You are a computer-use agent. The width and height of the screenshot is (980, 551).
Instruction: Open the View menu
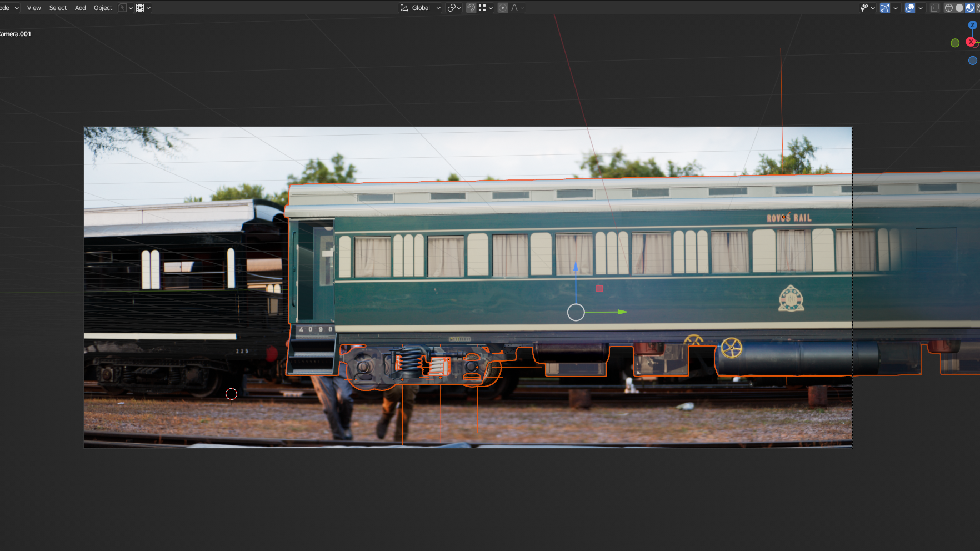(34, 8)
